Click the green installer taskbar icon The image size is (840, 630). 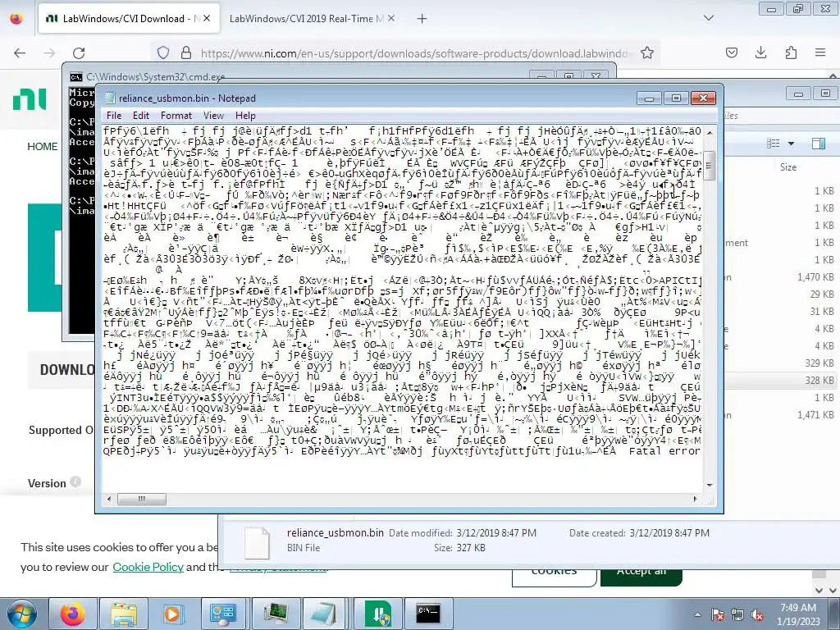coord(378,614)
